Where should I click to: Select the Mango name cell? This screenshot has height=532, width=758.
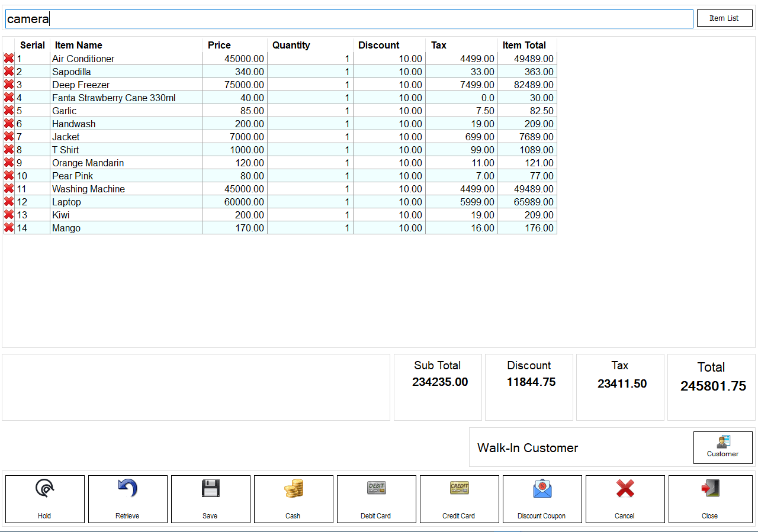pos(127,228)
